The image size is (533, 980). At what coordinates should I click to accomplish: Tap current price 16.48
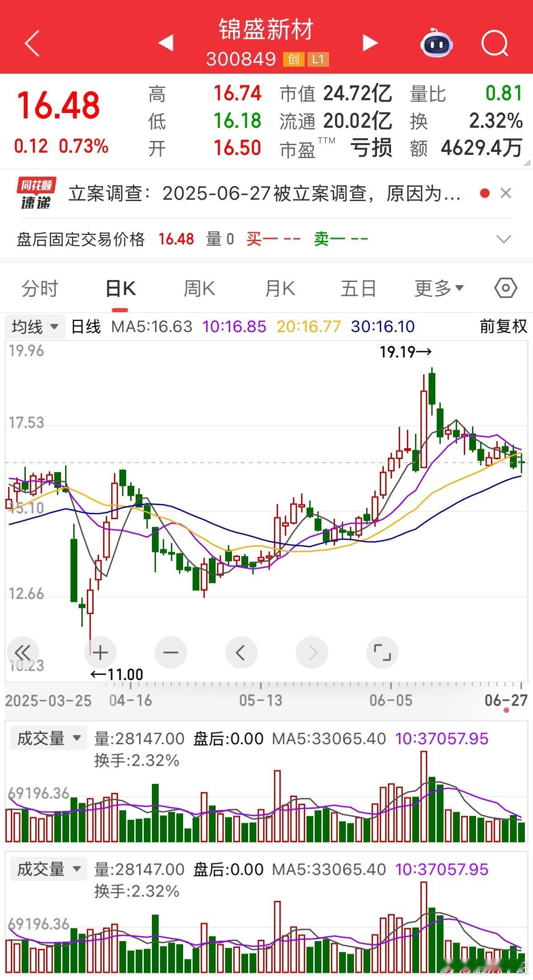click(58, 105)
